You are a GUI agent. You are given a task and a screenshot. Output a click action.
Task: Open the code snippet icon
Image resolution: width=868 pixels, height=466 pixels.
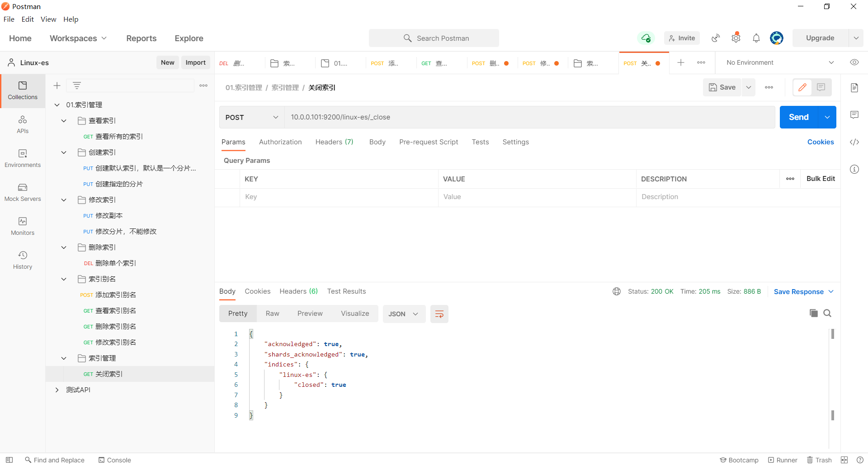tap(854, 142)
